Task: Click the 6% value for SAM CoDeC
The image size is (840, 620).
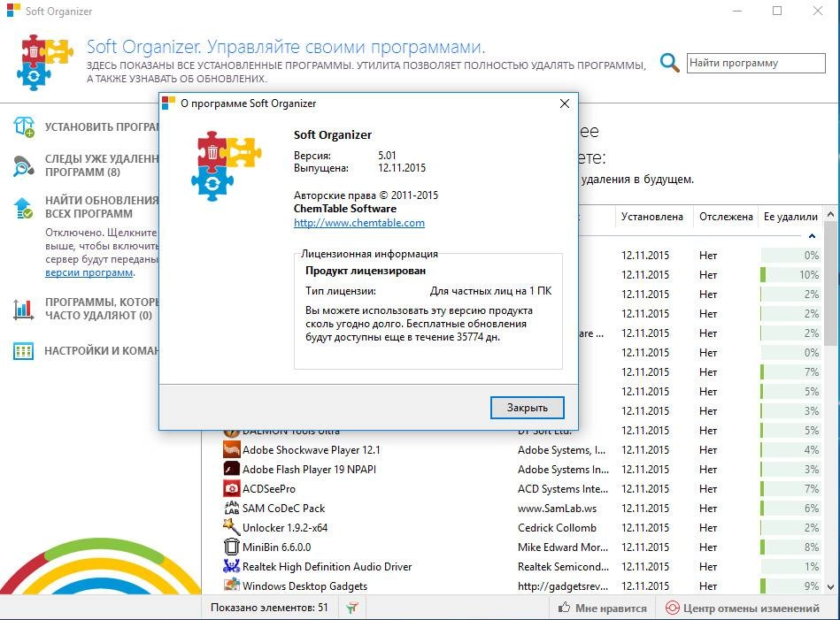Action: (812, 508)
